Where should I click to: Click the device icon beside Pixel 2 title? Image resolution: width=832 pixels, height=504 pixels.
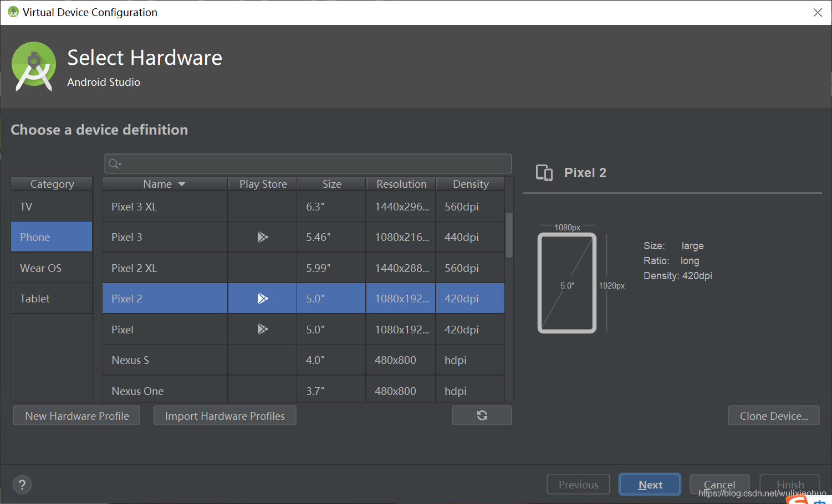pyautogui.click(x=544, y=173)
